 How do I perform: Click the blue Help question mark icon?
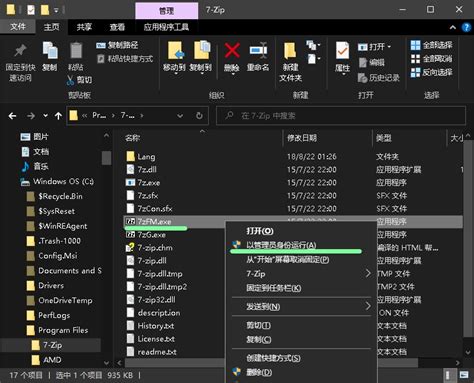pos(466,27)
